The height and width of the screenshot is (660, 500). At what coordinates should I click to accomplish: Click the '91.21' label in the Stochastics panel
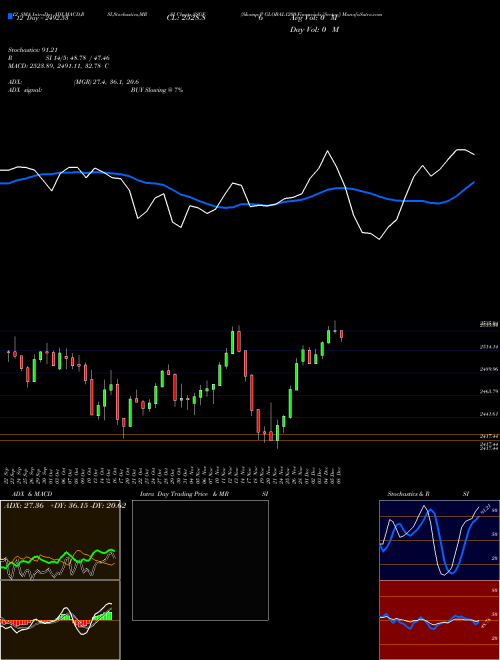[x=486, y=508]
